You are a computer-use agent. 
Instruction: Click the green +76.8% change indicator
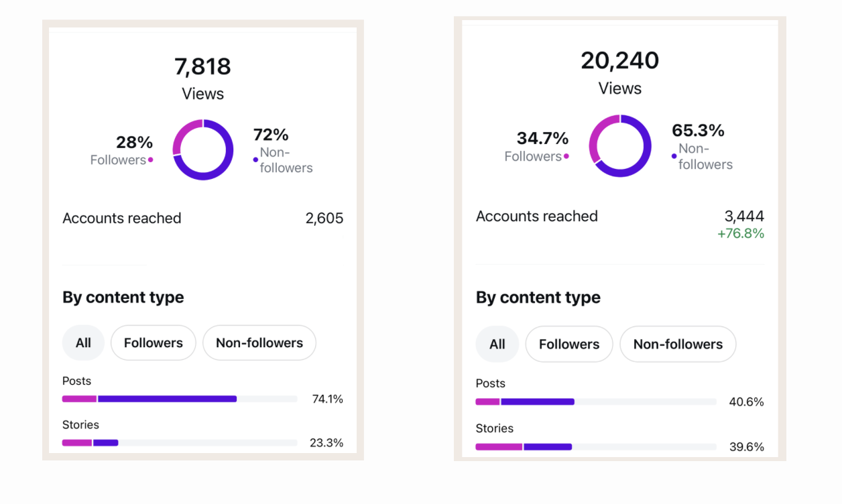[741, 234]
